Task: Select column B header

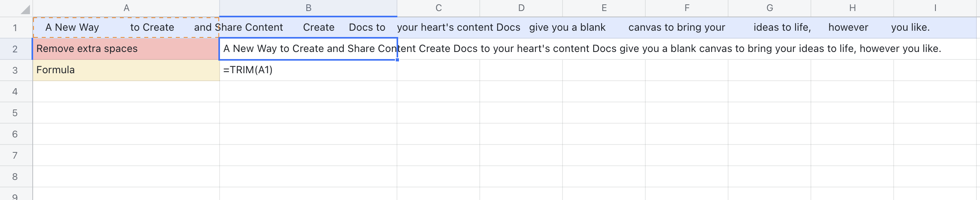Action: tap(308, 8)
